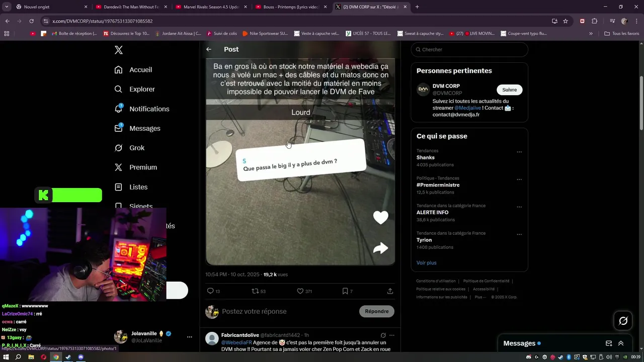
Task: Open options for Tyrion trend
Action: (x=519, y=234)
